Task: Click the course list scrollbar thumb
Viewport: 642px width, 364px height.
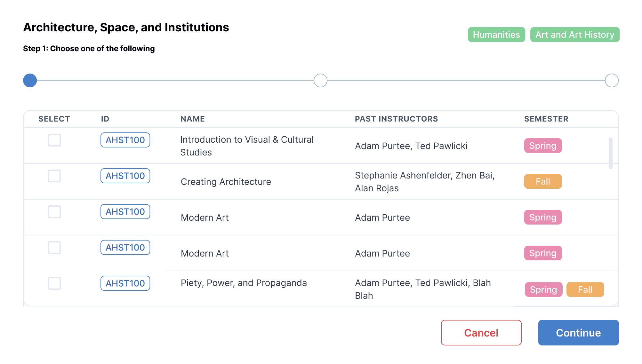Action: [610, 153]
